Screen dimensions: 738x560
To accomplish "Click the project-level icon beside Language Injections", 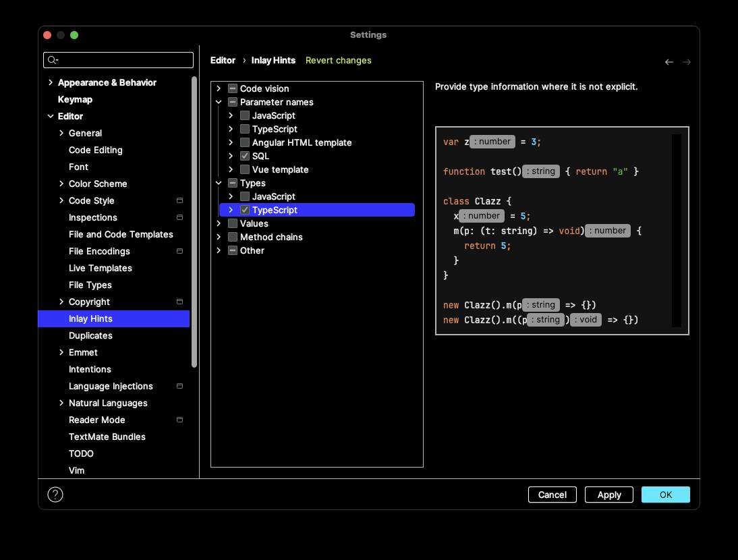I will pos(180,386).
